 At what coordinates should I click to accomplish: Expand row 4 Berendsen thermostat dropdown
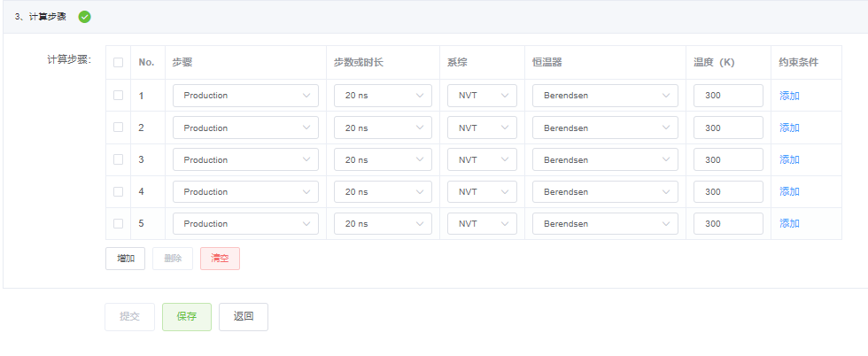pos(605,191)
